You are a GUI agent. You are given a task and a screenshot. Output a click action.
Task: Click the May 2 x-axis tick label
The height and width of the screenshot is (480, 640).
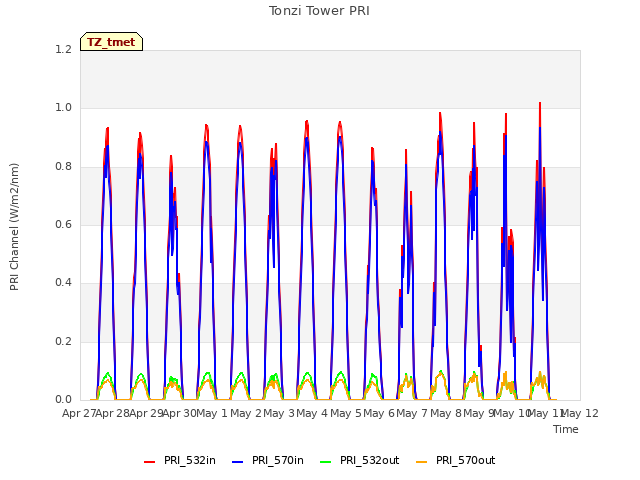coord(246,413)
